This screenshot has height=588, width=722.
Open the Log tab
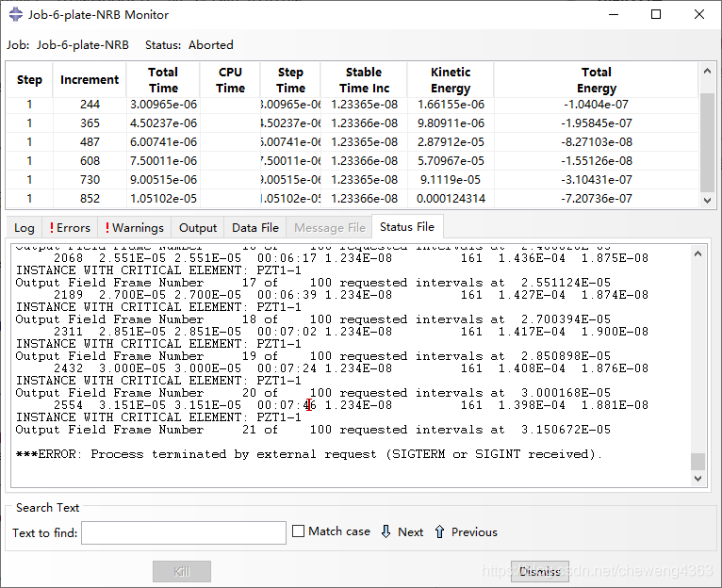[24, 228]
